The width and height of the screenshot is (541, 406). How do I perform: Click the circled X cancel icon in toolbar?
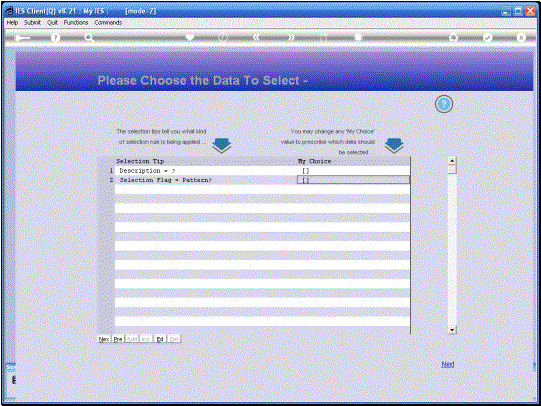coord(521,37)
